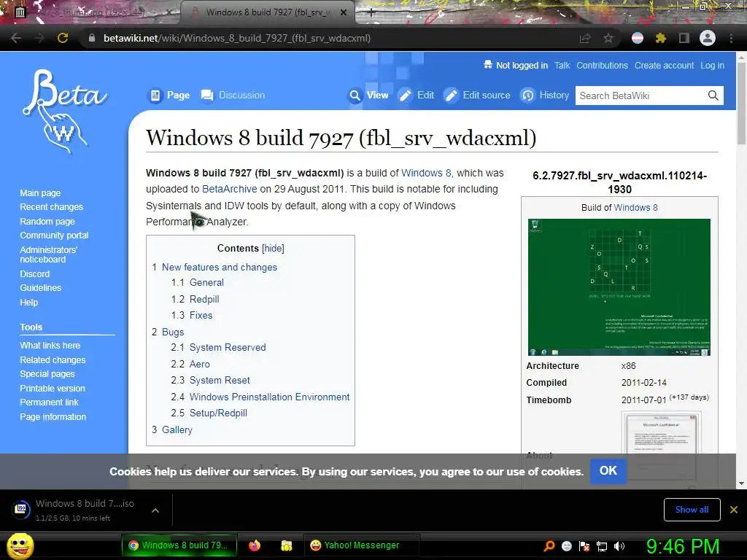Reload the page with the refresh icon

click(x=63, y=38)
